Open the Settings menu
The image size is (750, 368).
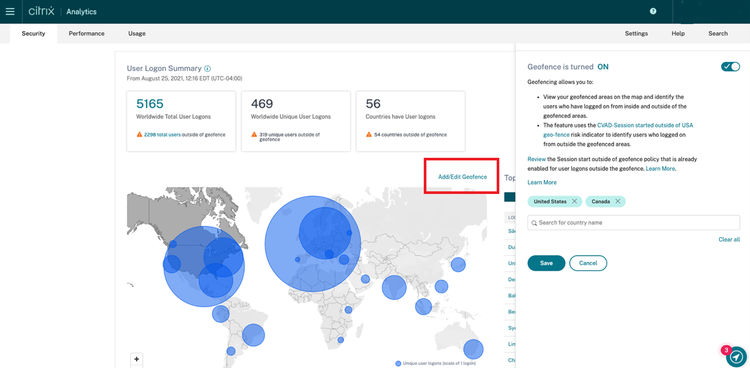636,33
